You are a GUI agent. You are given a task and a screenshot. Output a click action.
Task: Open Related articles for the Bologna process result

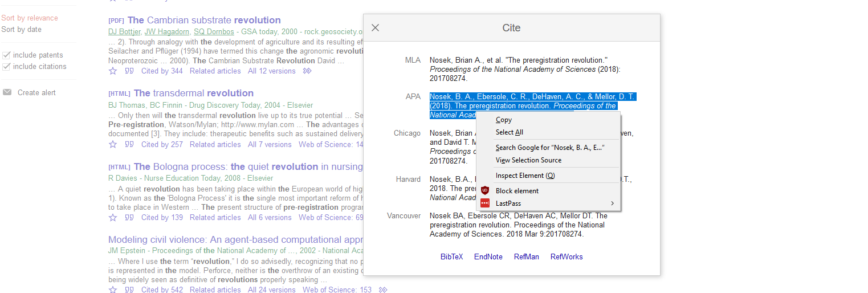click(215, 218)
